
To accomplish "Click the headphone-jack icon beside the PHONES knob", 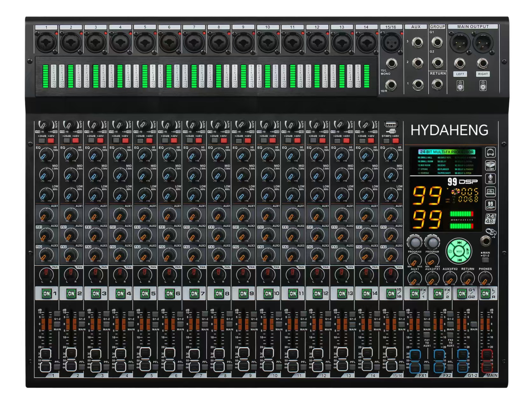I will [x=491, y=232].
